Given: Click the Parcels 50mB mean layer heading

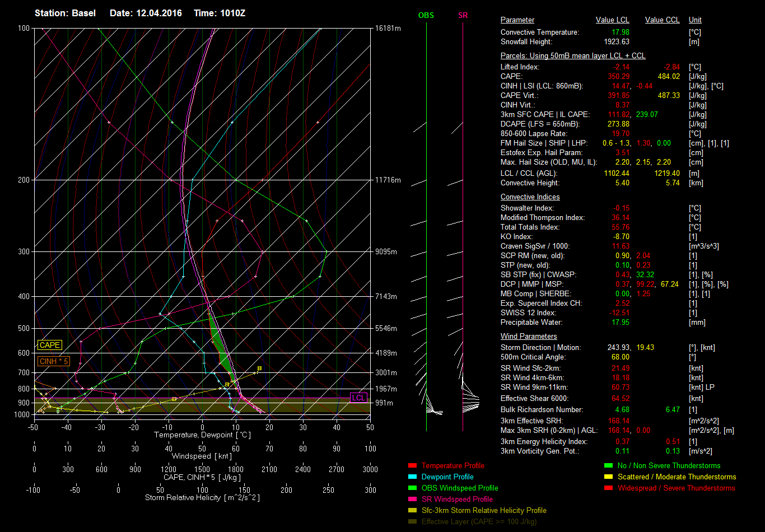Looking at the screenshot, I should coord(572,56).
